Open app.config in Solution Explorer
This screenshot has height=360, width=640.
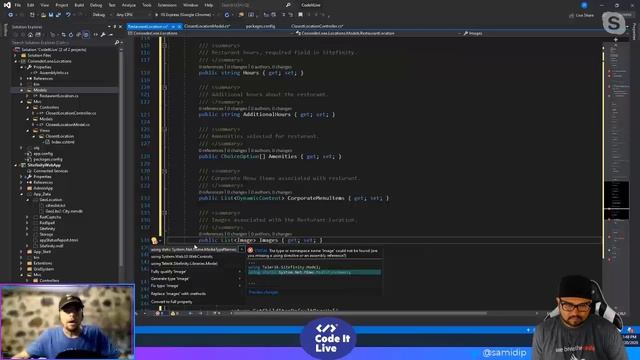43,154
